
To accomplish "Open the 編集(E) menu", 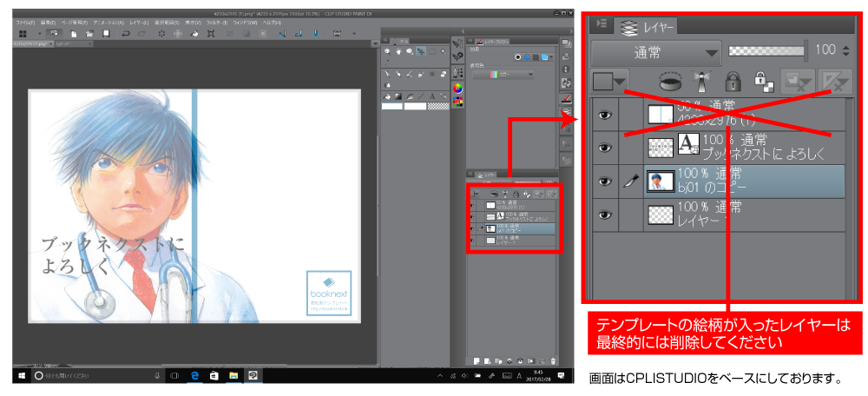I will click(48, 23).
